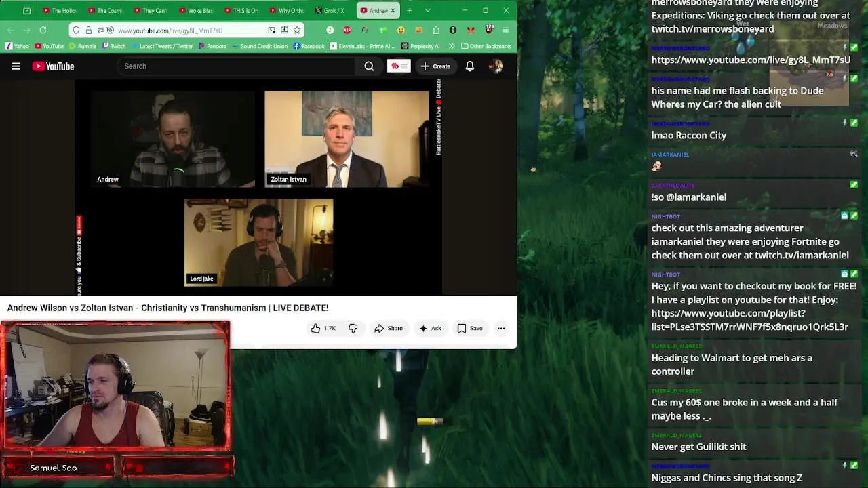Open the Create button on YouTube

click(x=435, y=66)
